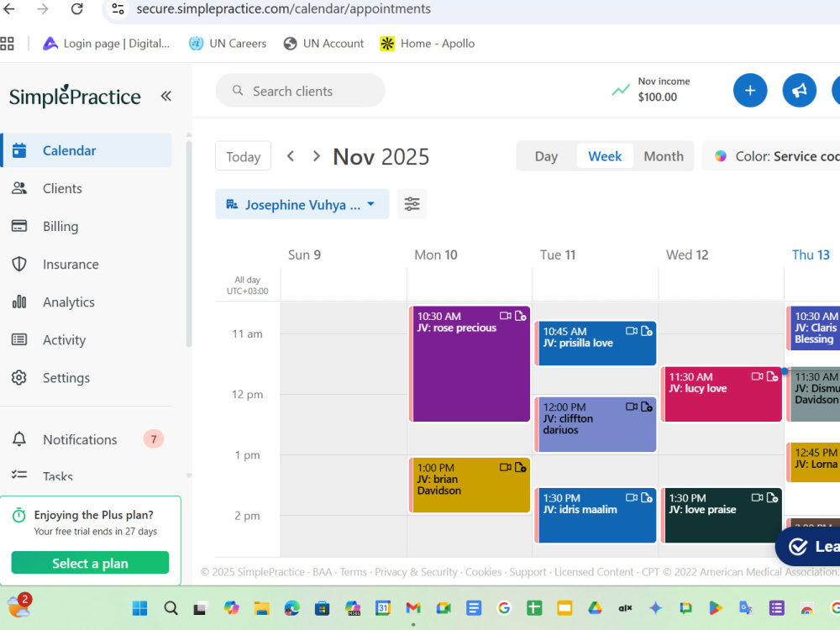Viewport: 840px width, 630px height.
Task: Open the Calendar sidebar item
Action: pos(87,150)
